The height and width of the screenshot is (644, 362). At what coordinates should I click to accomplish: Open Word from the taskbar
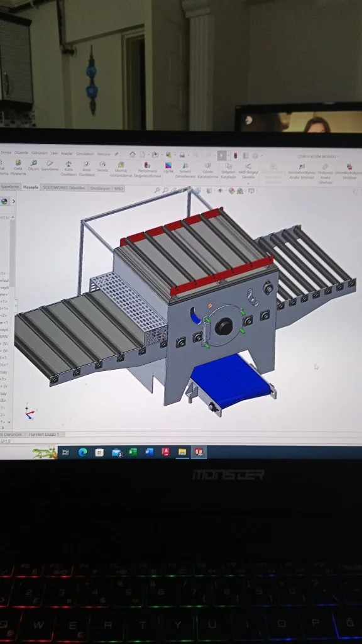click(149, 452)
